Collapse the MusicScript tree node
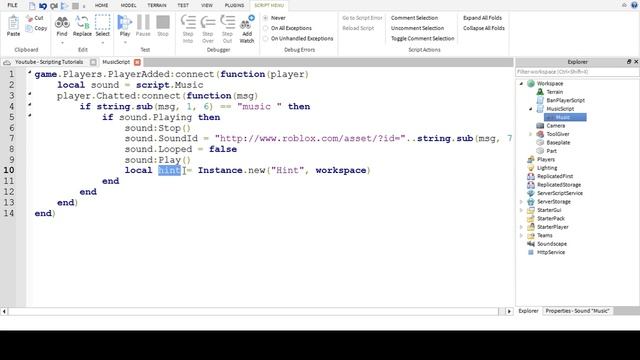This screenshot has height=360, width=640. pyautogui.click(x=531, y=109)
